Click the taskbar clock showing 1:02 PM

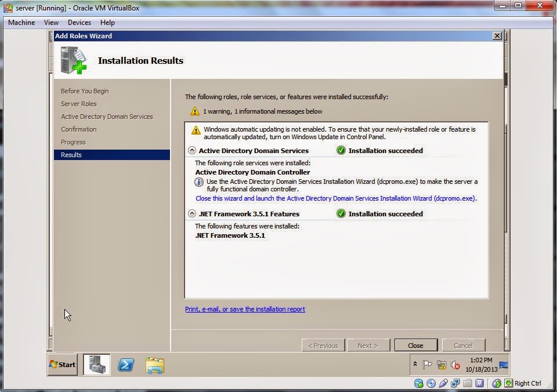pyautogui.click(x=482, y=365)
